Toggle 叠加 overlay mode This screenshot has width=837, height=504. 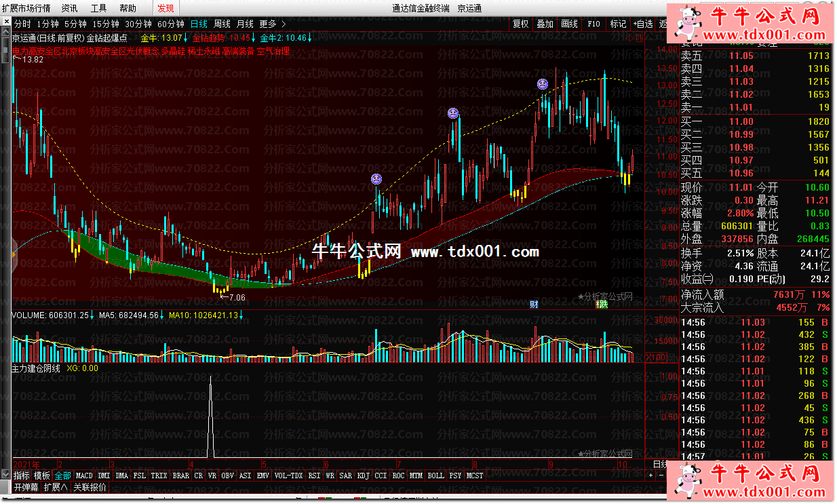coord(545,24)
